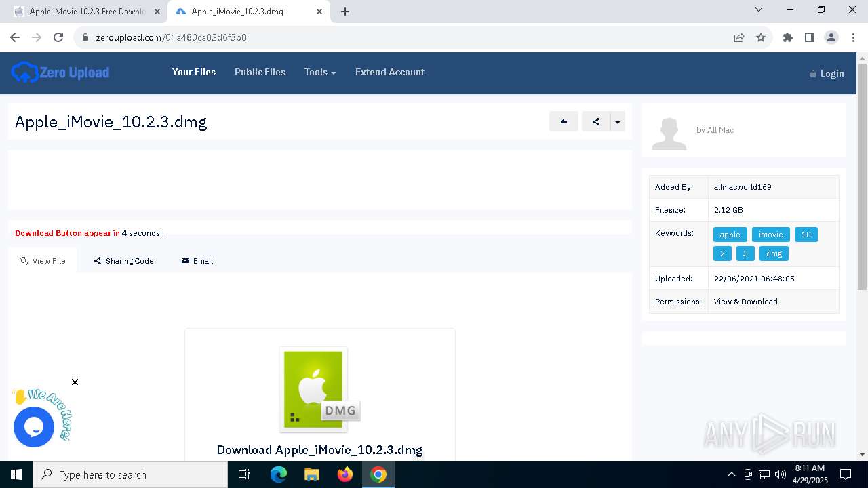Click the Chrome taskbar icon

378,474
